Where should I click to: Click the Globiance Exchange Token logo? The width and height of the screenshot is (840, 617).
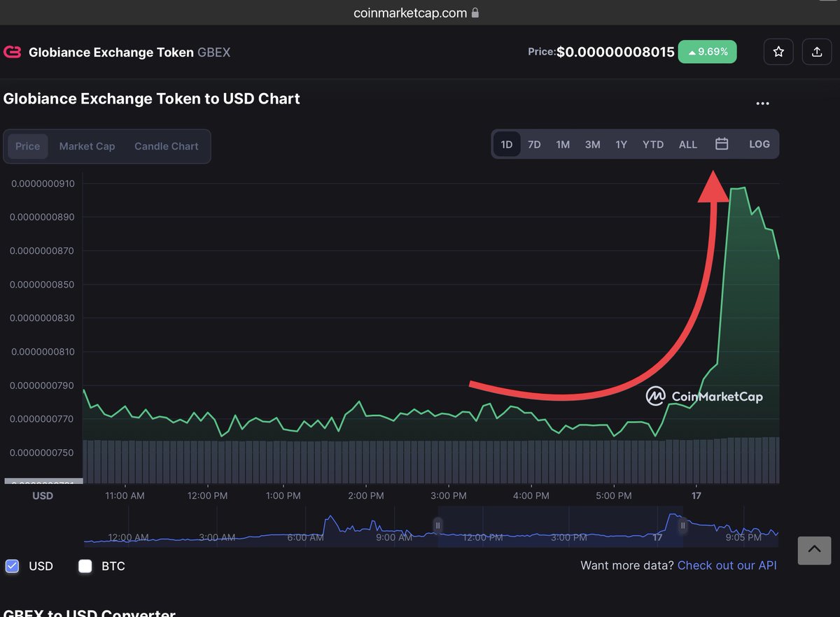12,52
